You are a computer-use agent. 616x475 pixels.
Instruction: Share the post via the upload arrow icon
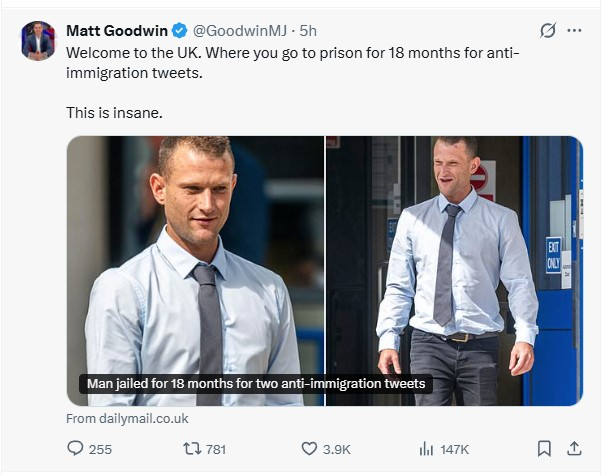pyautogui.click(x=574, y=449)
